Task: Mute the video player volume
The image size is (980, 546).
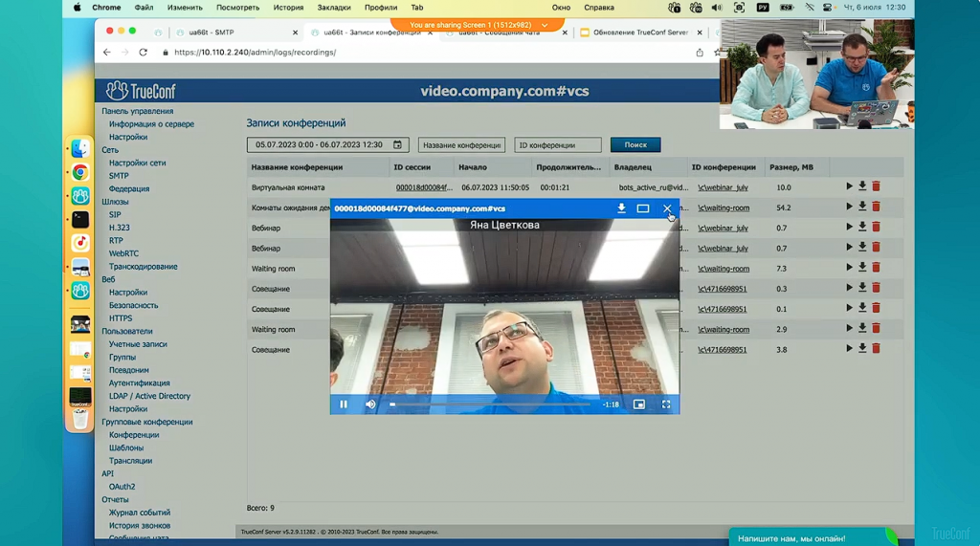Action: pos(370,404)
